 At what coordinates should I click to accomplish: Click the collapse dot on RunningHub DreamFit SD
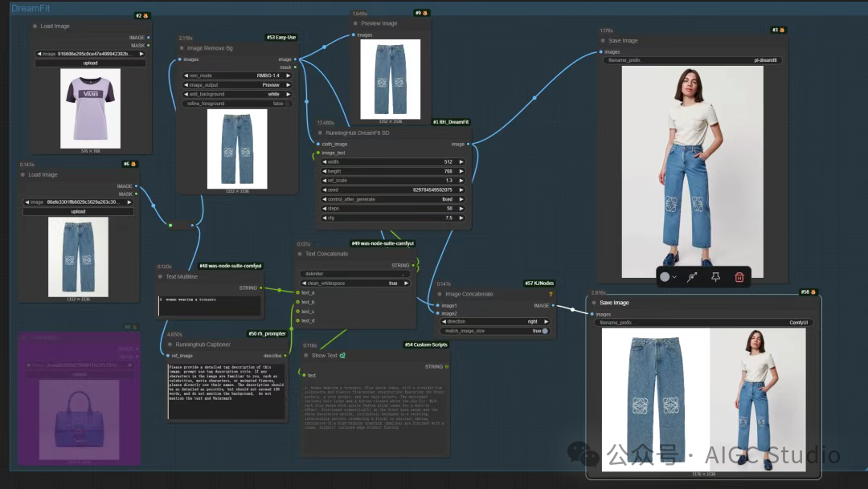tap(320, 132)
